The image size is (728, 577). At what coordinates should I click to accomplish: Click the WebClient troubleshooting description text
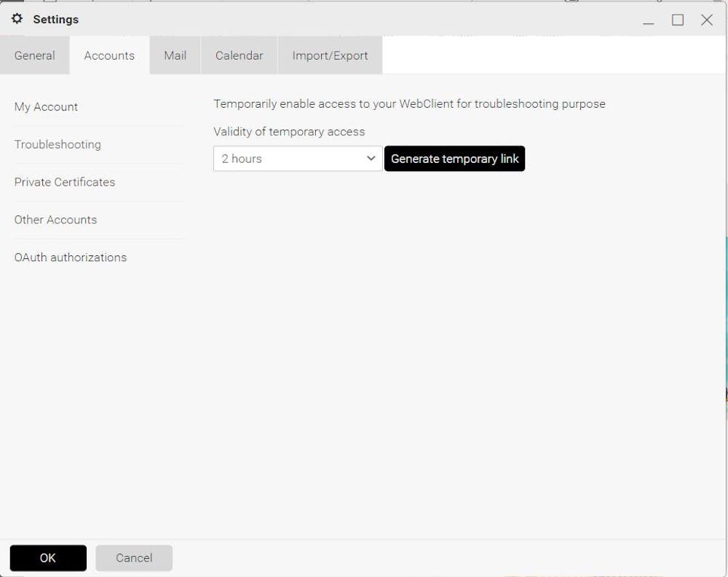tap(409, 103)
